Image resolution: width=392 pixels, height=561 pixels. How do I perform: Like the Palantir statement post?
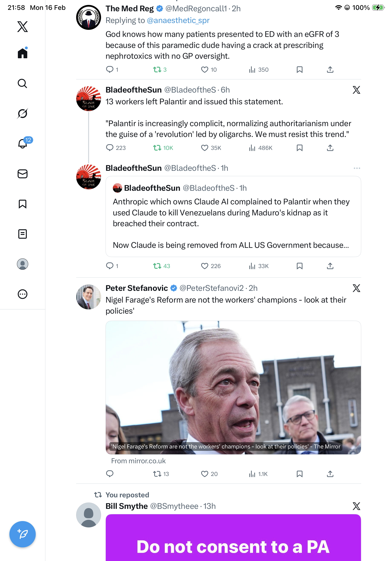[x=204, y=148]
